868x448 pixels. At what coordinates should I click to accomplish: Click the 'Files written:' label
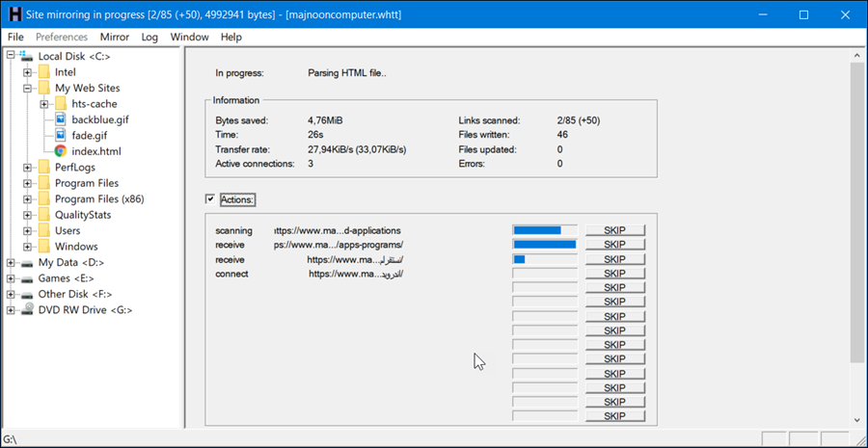pos(484,135)
